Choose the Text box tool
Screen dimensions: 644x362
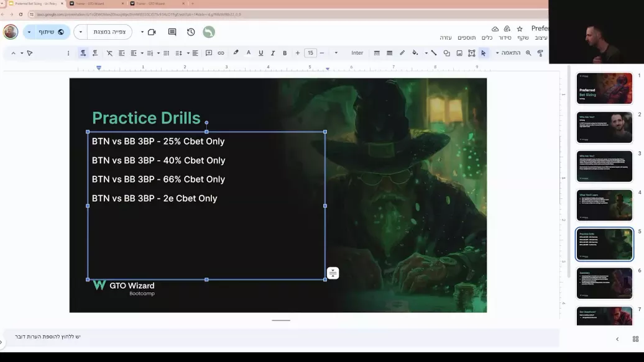tap(471, 53)
